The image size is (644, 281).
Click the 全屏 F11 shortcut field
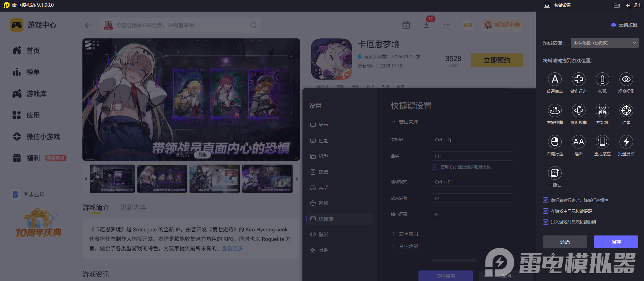point(473,156)
